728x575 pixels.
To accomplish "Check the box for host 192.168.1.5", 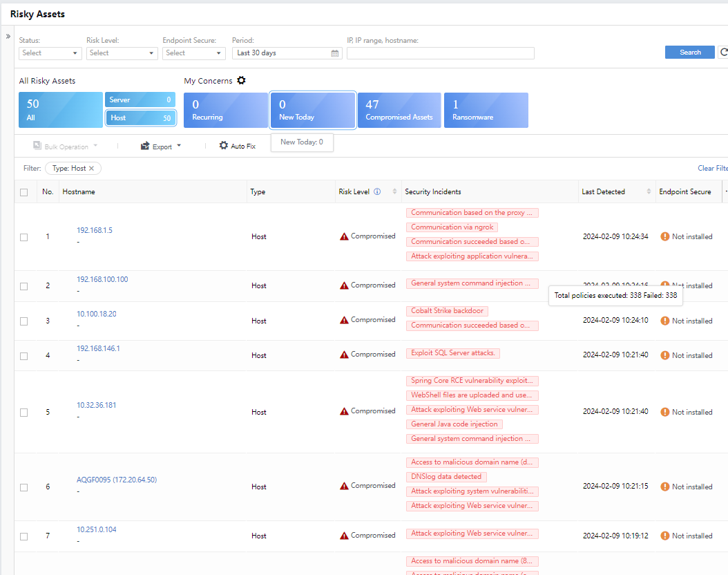I will (x=24, y=237).
